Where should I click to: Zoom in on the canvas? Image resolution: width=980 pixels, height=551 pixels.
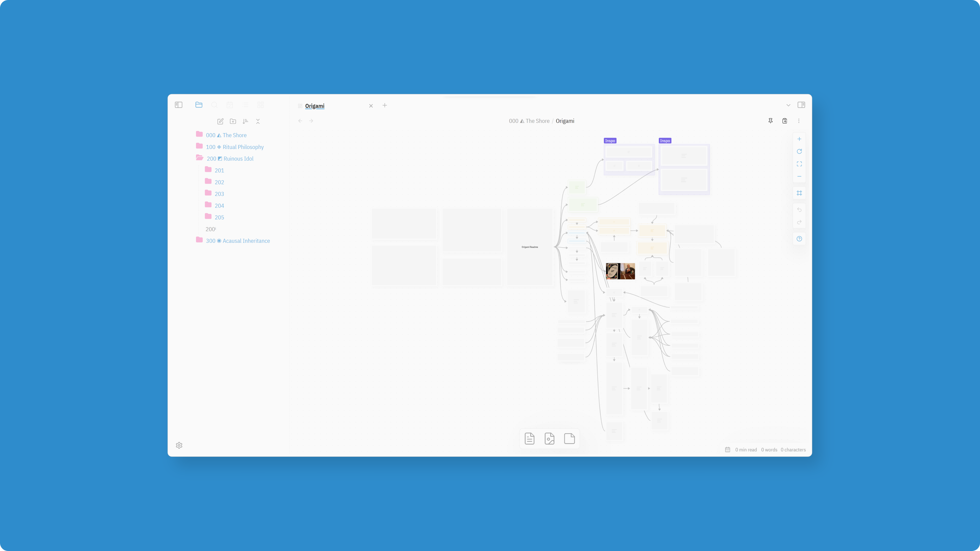pos(799,139)
